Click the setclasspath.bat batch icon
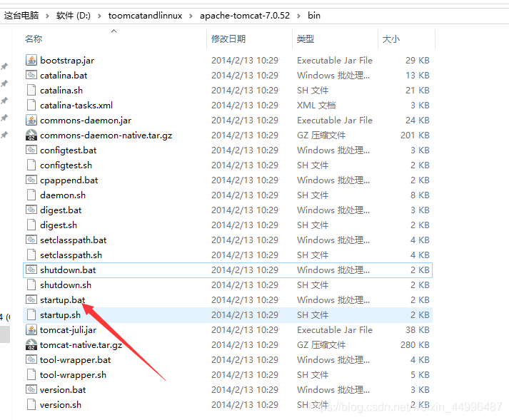This screenshot has height=420, width=509. [31, 240]
